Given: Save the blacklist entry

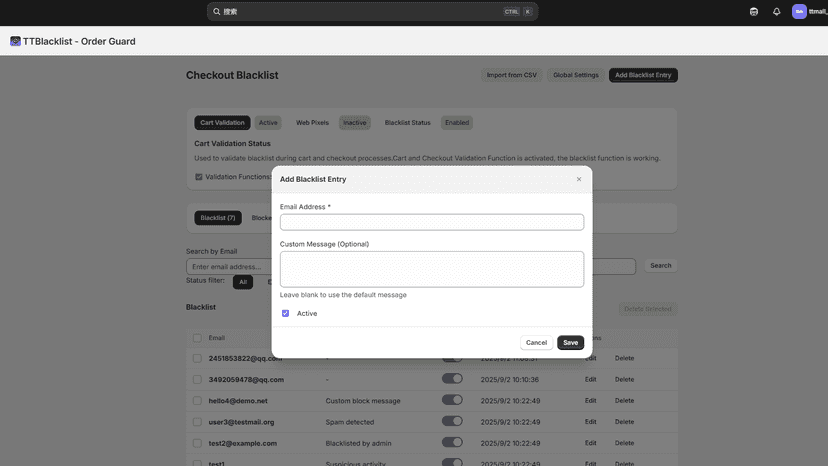Looking at the screenshot, I should click(x=570, y=342).
